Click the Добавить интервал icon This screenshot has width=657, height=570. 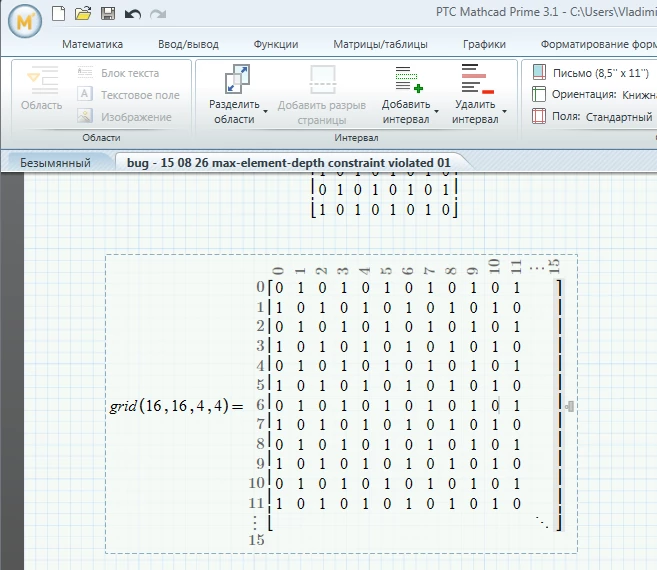click(x=409, y=79)
